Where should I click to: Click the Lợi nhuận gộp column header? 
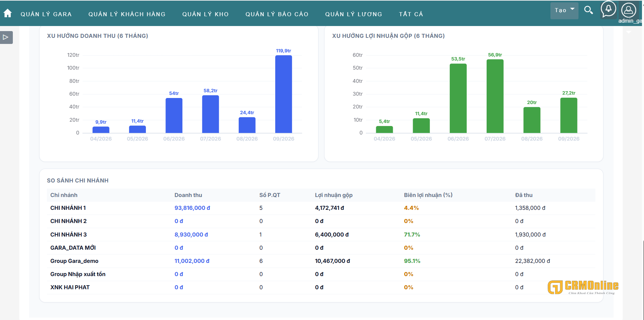(334, 195)
